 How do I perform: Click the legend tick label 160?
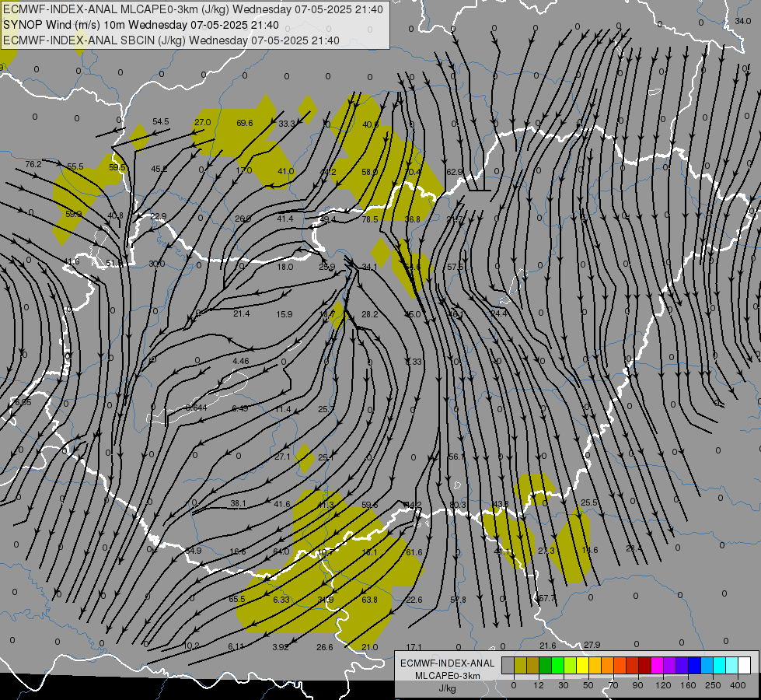(688, 685)
